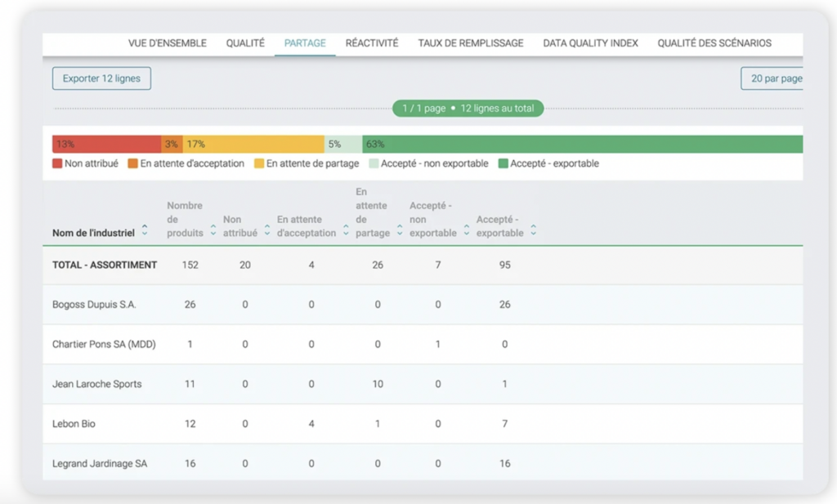Click the yellow En attente de partage segment
This screenshot has height=504, width=837.
coord(253,145)
